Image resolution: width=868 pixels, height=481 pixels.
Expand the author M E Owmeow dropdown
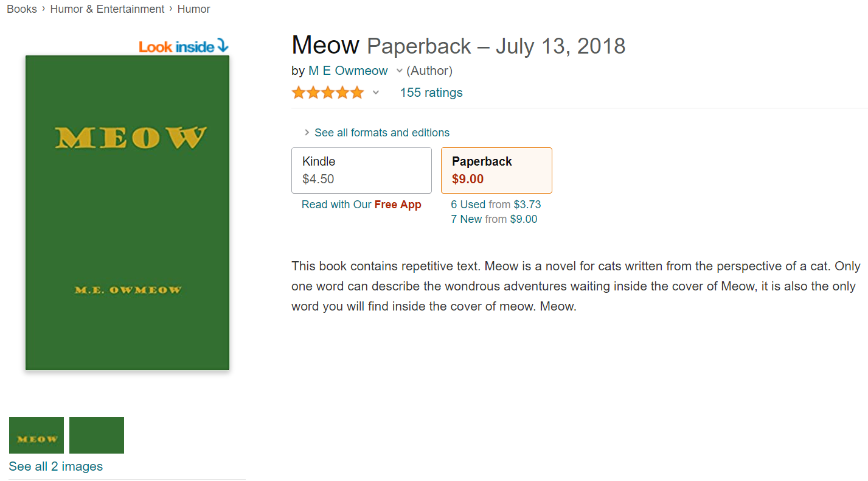click(x=398, y=70)
